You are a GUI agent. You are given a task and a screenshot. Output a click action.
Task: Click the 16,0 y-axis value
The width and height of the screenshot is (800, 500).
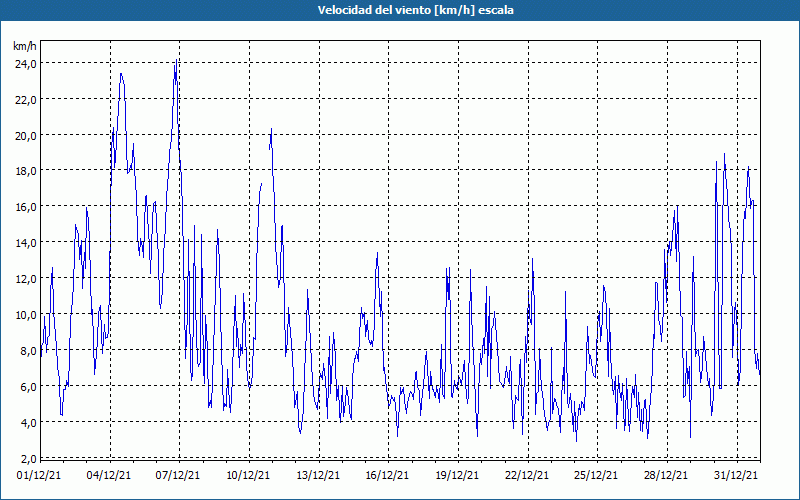click(26, 207)
